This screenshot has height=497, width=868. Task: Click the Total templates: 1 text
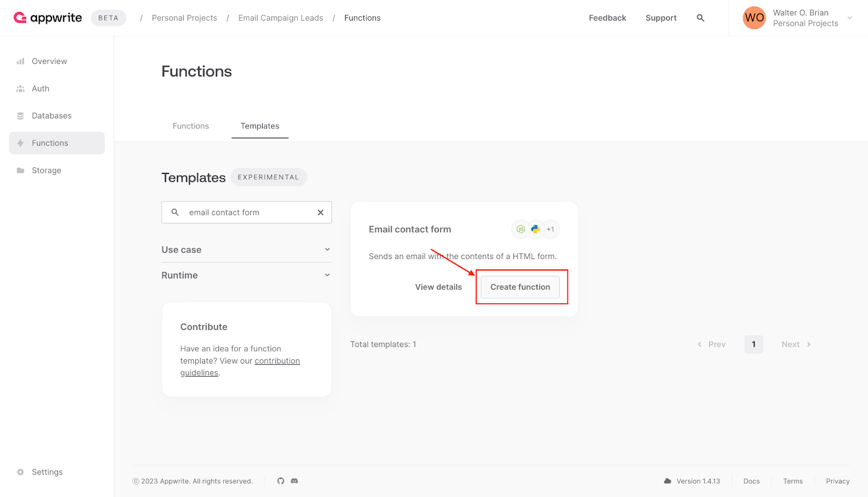click(x=383, y=345)
